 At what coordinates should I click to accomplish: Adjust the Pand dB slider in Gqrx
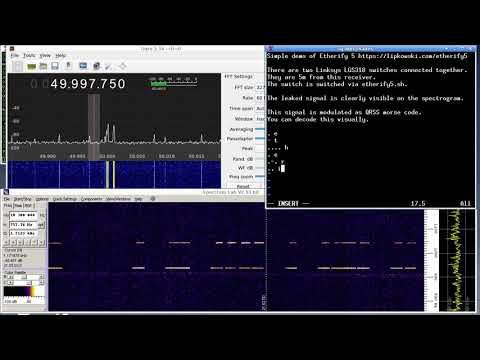[x=260, y=159]
